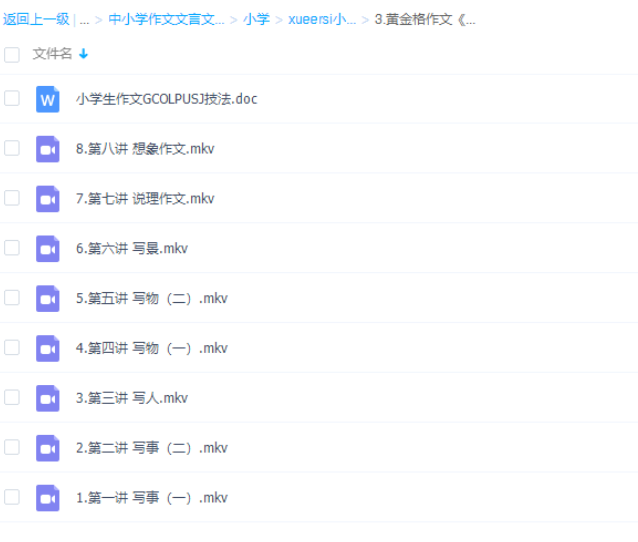The height and width of the screenshot is (542, 638).
Task: Go back via 返回上一级 link
Action: (36, 19)
